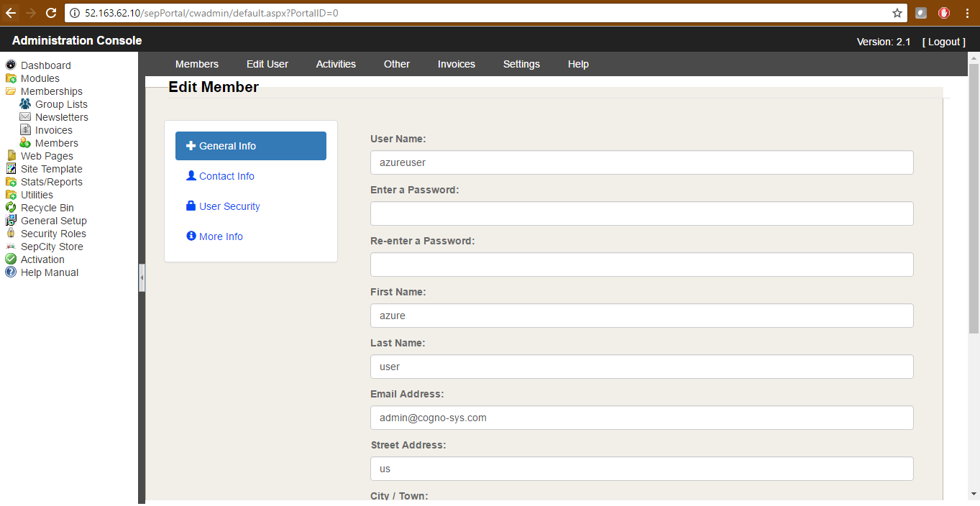The width and height of the screenshot is (980, 506).
Task: Expand the Modules folder in sidebar
Action: point(11,78)
